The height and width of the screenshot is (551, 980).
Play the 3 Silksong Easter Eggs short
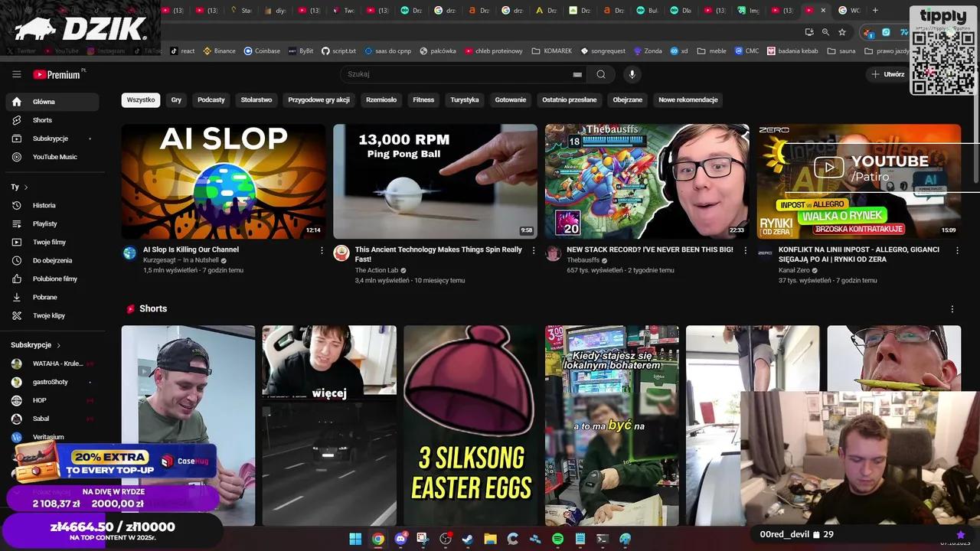(471, 425)
